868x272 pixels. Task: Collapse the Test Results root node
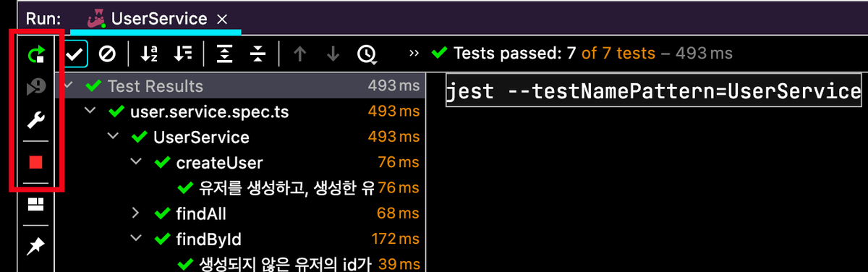pyautogui.click(x=69, y=86)
